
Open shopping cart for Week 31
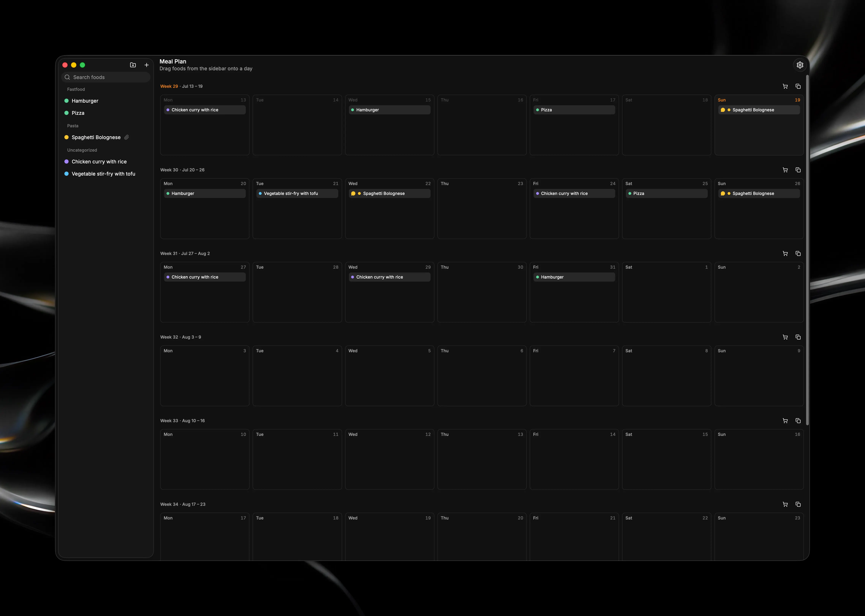pos(785,253)
